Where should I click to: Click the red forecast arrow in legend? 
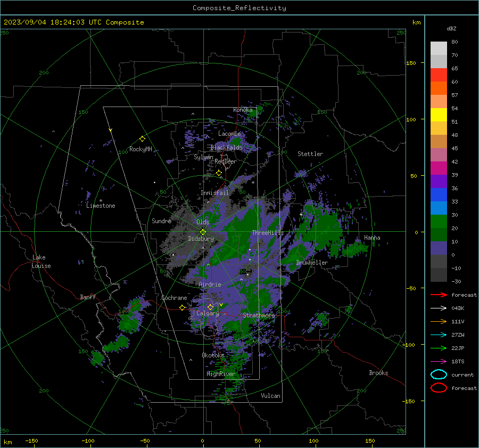coord(439,295)
